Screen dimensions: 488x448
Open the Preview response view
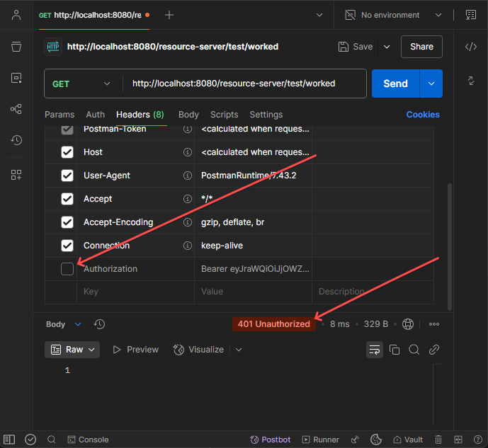pos(136,350)
